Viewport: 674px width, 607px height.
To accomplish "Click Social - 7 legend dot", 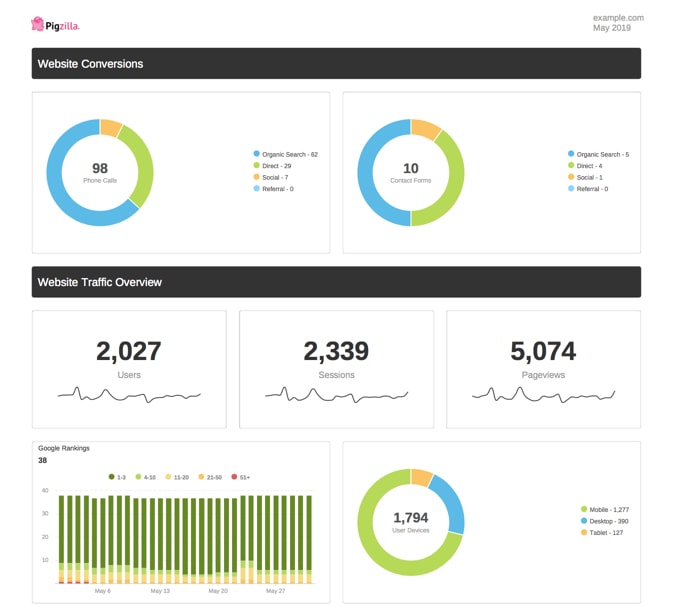I will pyautogui.click(x=257, y=177).
